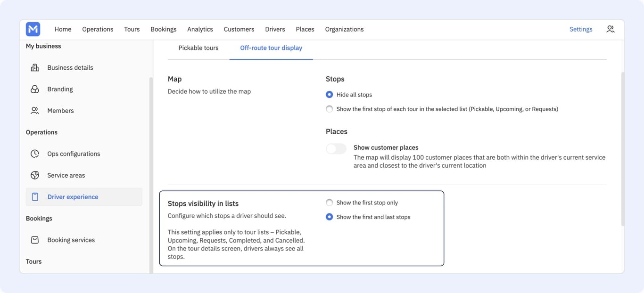Click the 'Tours' sidebar section heading
The image size is (644, 293).
(34, 261)
